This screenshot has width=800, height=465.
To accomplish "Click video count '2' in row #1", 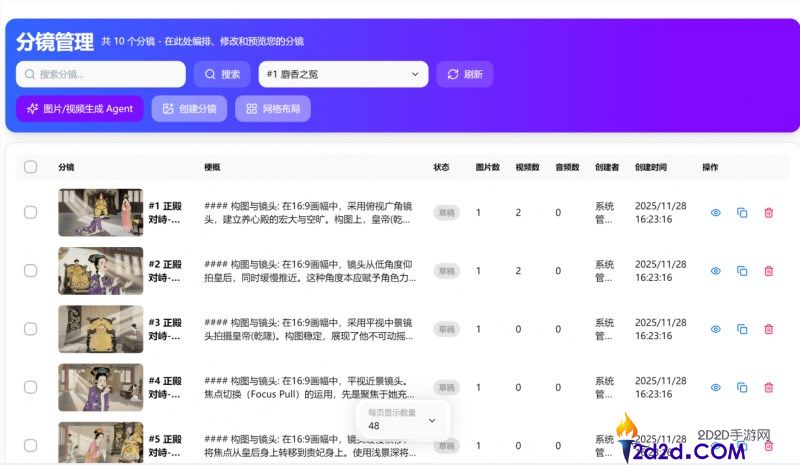I will pos(518,213).
